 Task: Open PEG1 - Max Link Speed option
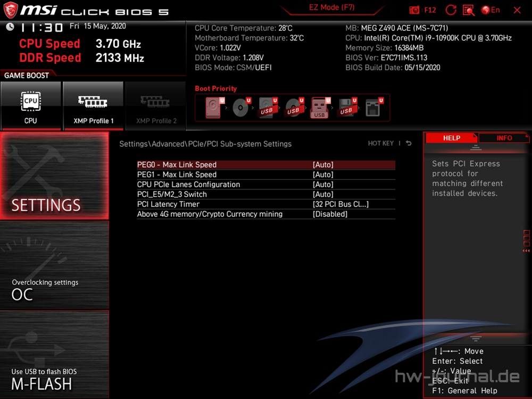(x=266, y=174)
